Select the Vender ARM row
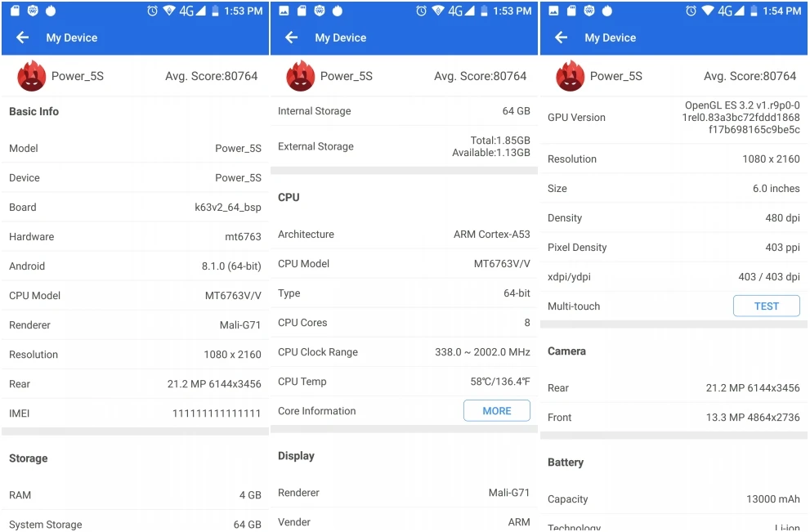 [x=404, y=521]
